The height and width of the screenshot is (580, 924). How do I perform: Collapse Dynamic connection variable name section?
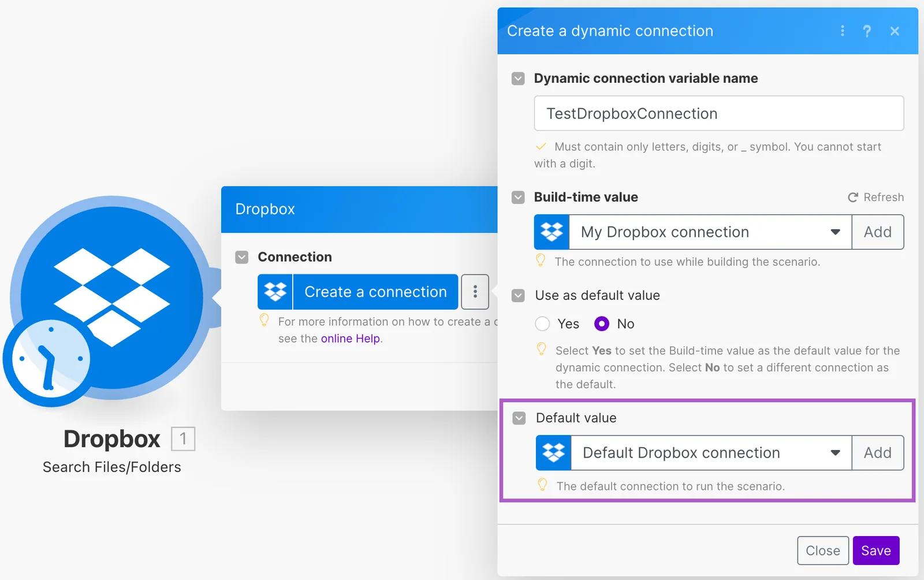(518, 79)
